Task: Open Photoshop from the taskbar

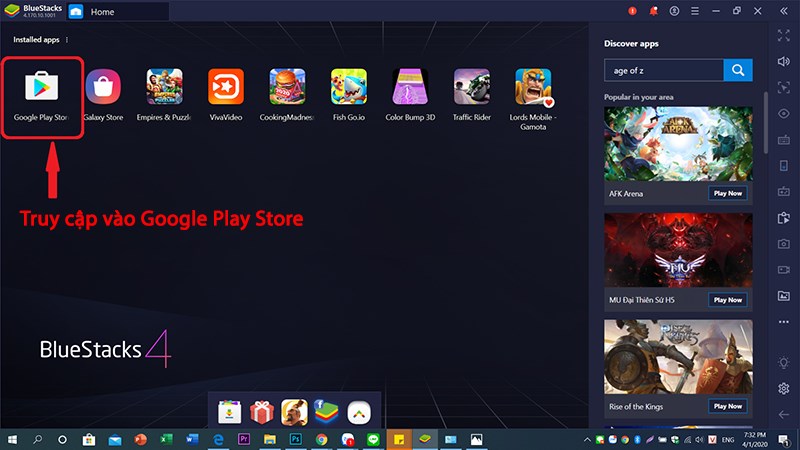Action: pos(295,440)
